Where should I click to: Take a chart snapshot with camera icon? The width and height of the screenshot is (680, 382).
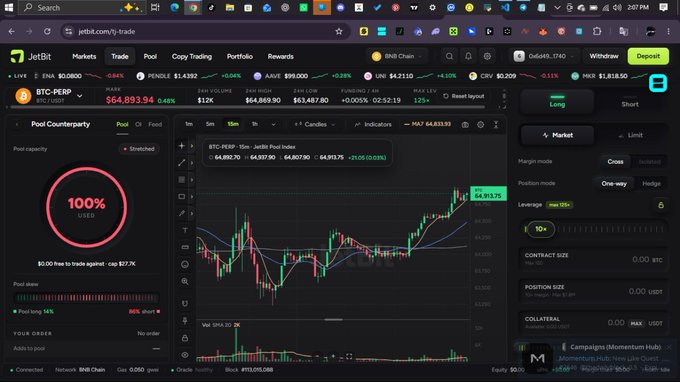pyautogui.click(x=465, y=124)
